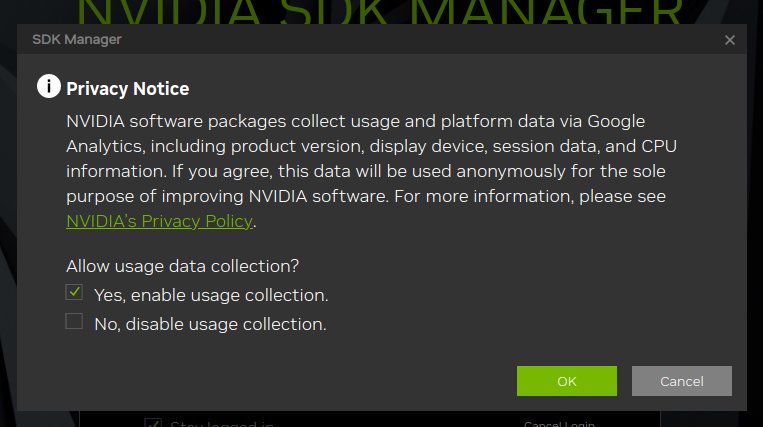Select the 'Privacy Notice' heading text
763x427 pixels.
pyautogui.click(x=127, y=89)
